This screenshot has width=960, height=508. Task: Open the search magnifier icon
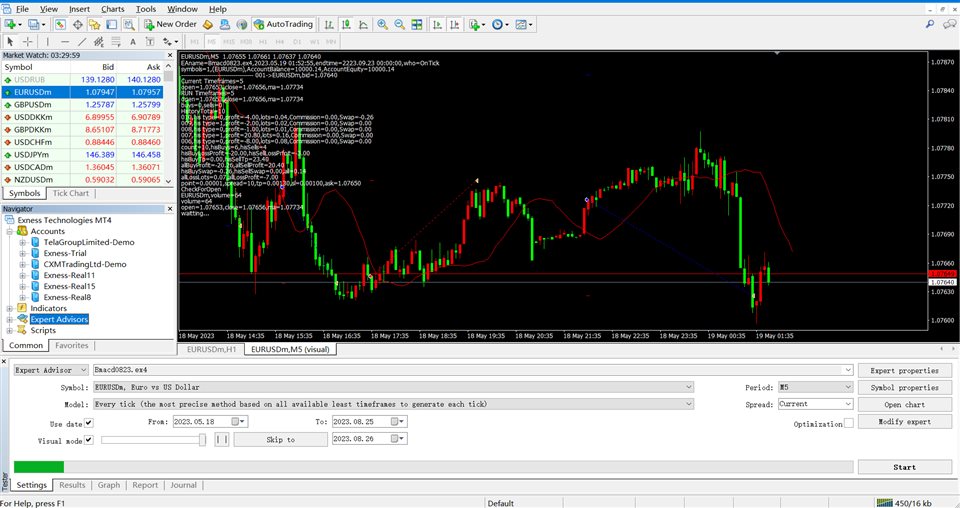929,24
